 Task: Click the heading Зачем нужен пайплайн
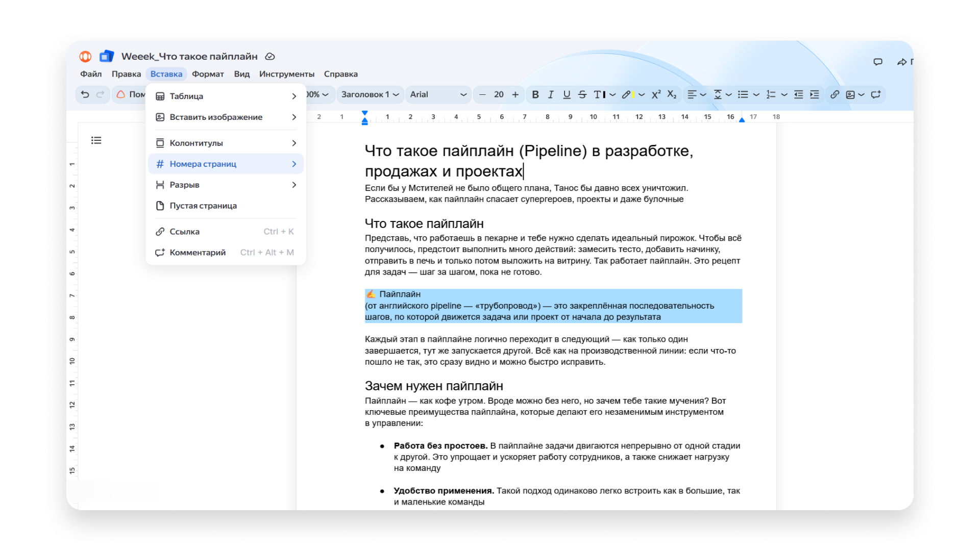click(434, 386)
